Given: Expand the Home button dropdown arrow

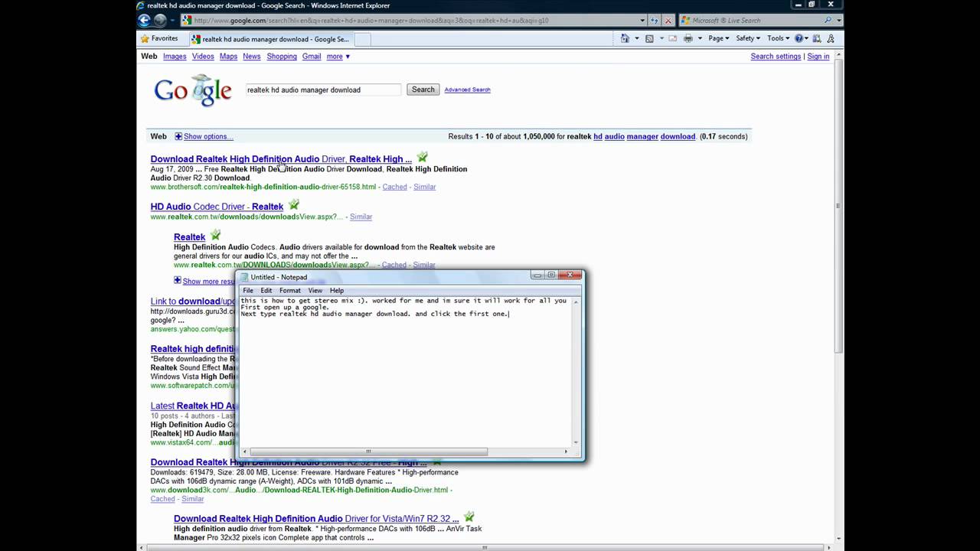Looking at the screenshot, I should (x=636, y=38).
